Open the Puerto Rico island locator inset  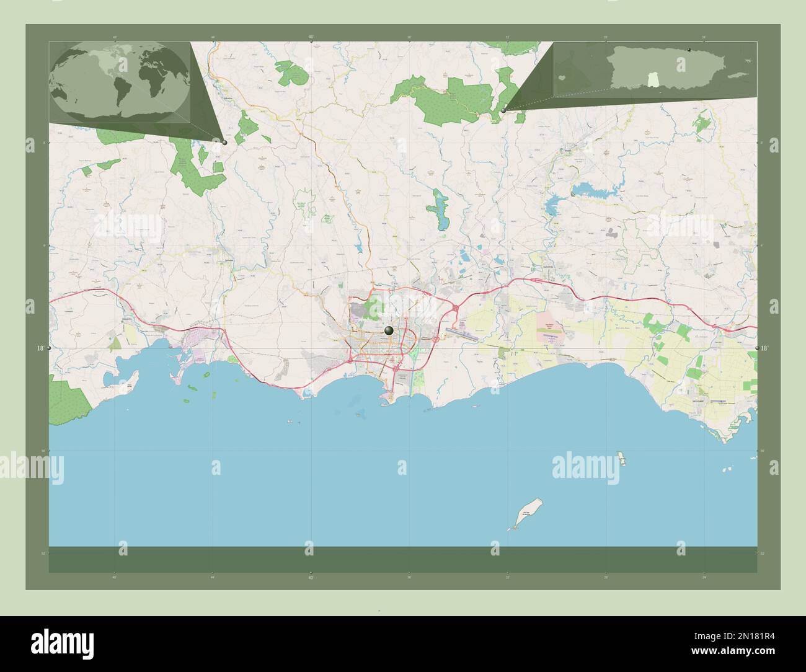(655, 69)
